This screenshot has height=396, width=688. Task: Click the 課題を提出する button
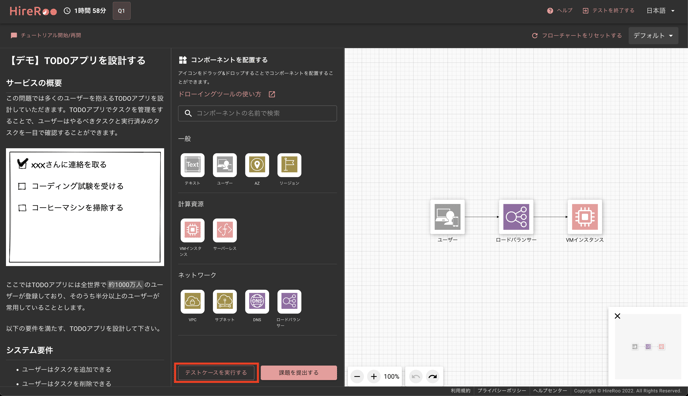coord(299,373)
